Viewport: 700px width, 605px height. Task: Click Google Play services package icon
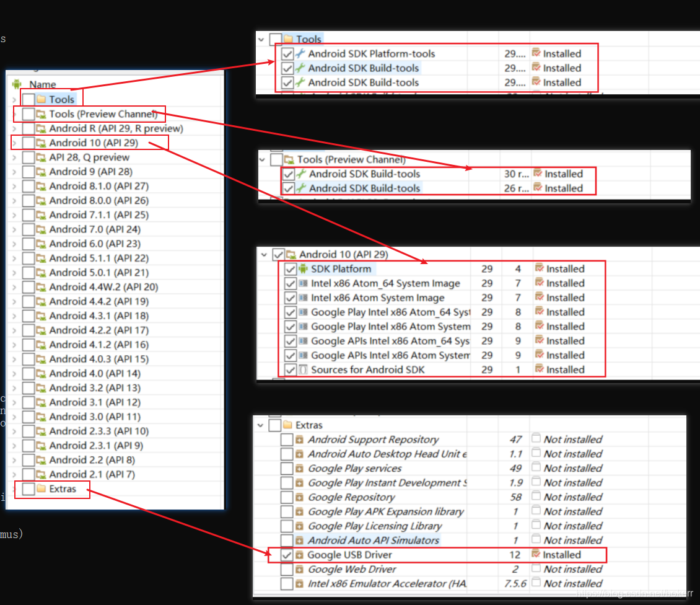[300, 468]
